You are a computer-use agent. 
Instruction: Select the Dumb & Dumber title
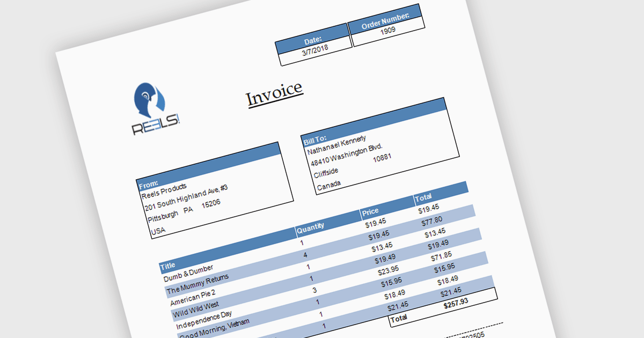[188, 273]
